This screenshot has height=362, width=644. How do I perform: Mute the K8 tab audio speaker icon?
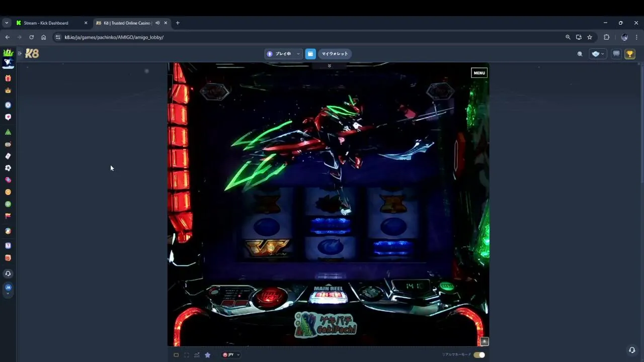pyautogui.click(x=157, y=23)
